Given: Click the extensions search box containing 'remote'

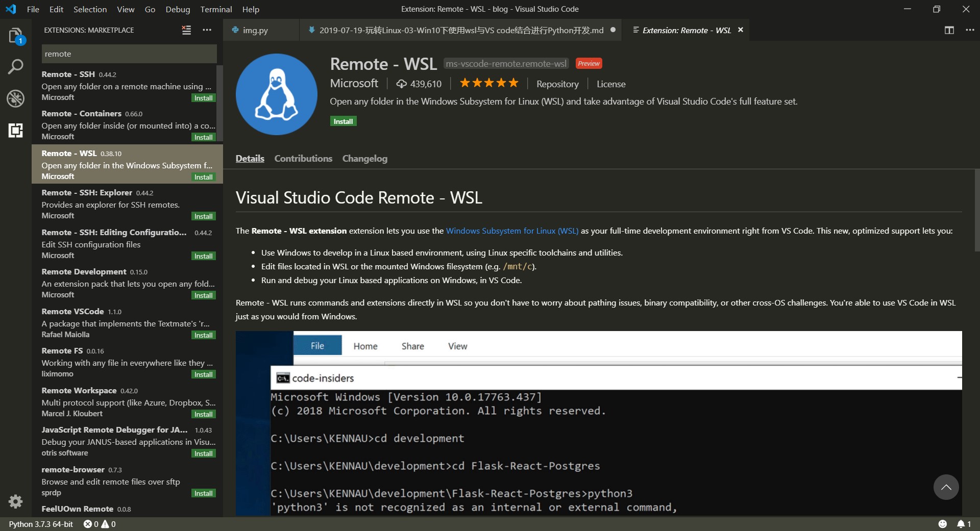Looking at the screenshot, I should pos(129,54).
